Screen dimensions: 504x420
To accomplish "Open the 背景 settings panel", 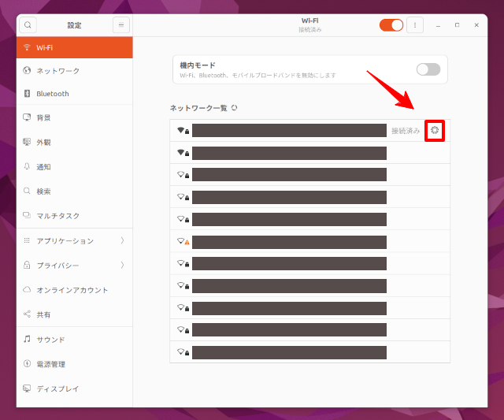I will (43, 117).
